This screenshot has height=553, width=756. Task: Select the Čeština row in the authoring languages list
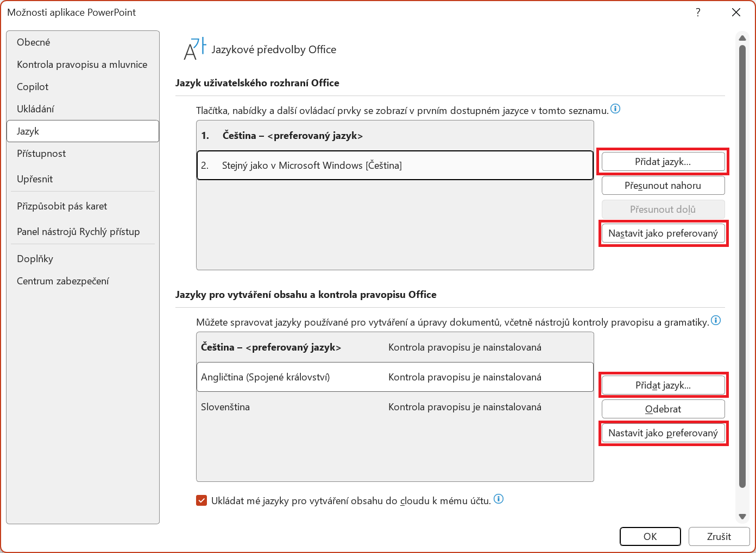395,347
